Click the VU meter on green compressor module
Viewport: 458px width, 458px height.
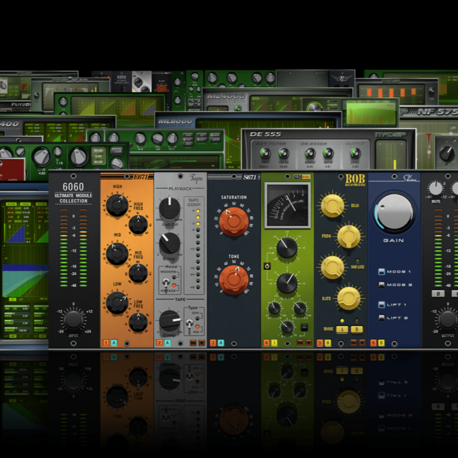click(287, 206)
